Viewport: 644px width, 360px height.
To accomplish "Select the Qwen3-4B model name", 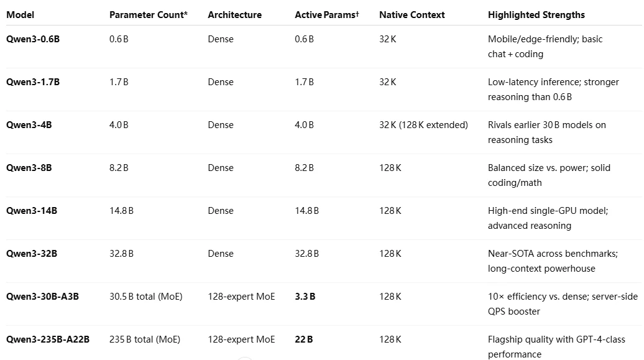I will 29,125.
